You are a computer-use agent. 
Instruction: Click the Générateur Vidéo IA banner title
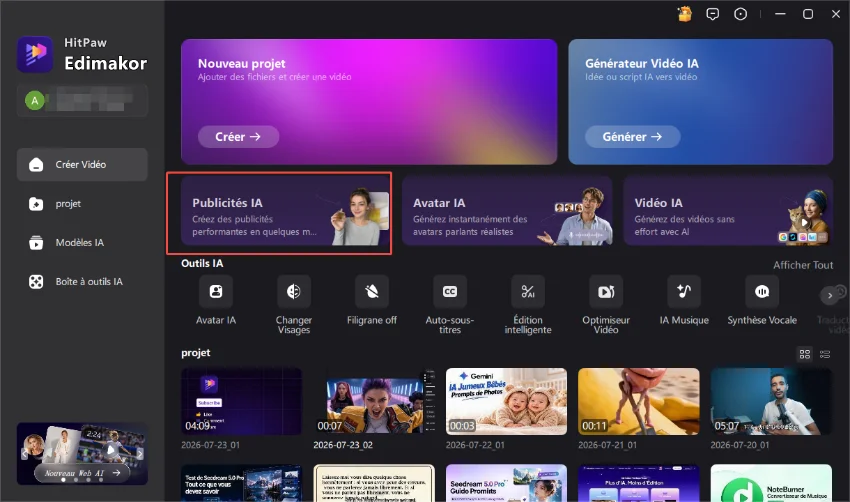tap(642, 63)
